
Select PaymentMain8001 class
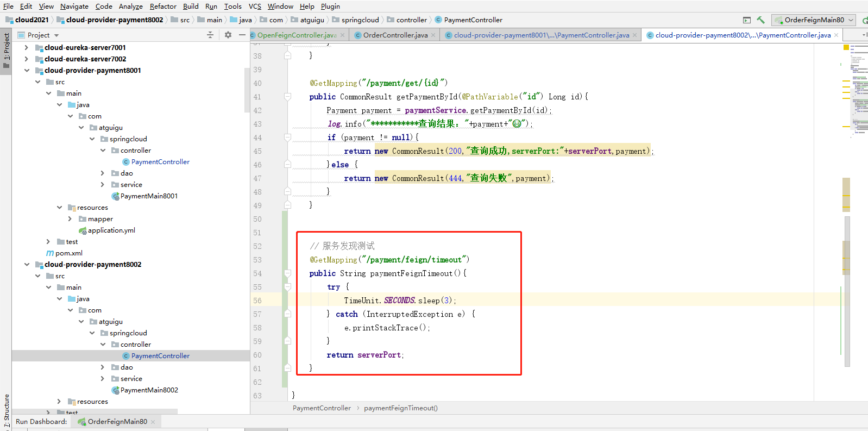(x=149, y=196)
